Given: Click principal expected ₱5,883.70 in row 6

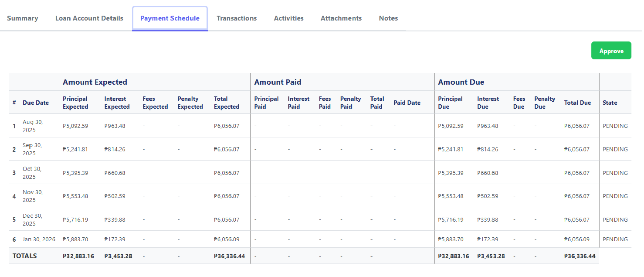Looking at the screenshot, I should pos(75,239).
